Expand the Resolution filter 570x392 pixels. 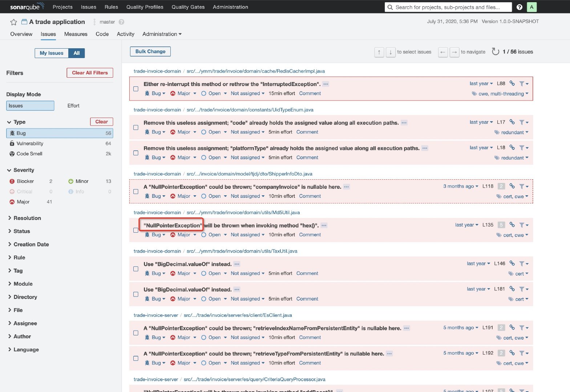pyautogui.click(x=24, y=218)
